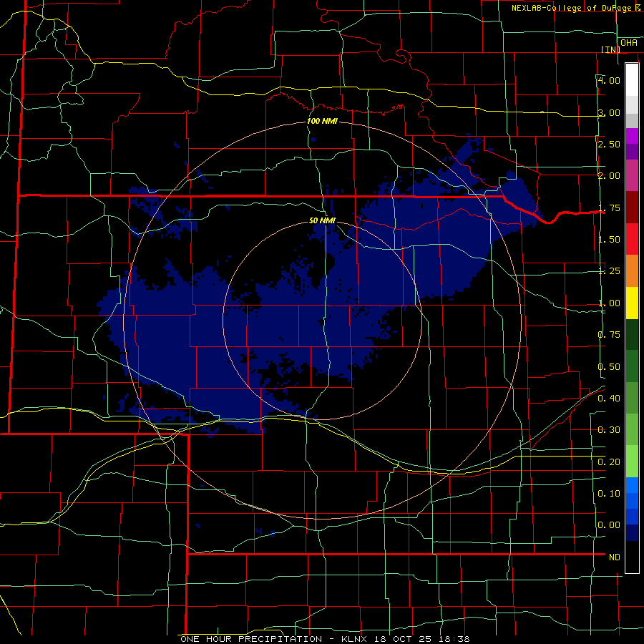Click the OHA product code label
This screenshot has width=644, height=644.
(x=629, y=43)
